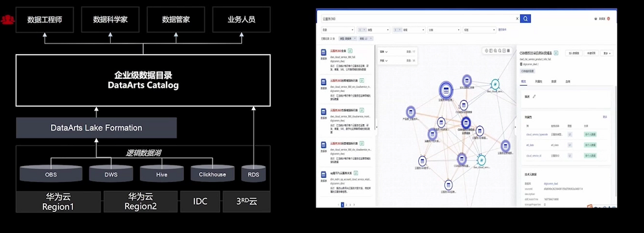Image resolution: width=644 pixels, height=233 pixels.
Task: Select the bottommost table node in graph
Action: click(449, 185)
